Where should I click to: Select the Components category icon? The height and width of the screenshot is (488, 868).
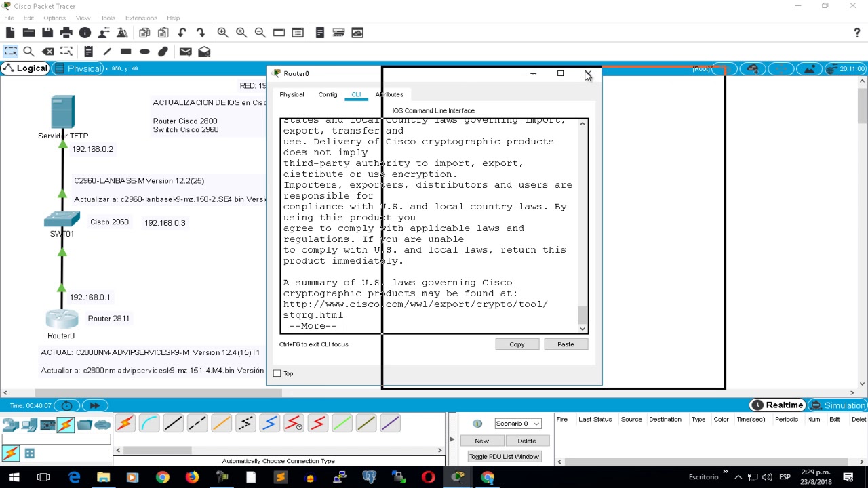click(x=47, y=426)
